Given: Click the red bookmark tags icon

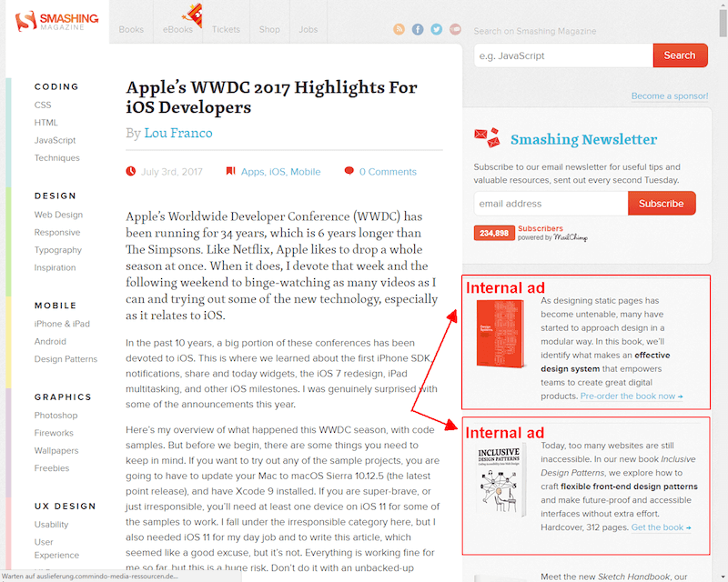Looking at the screenshot, I should click(x=231, y=171).
